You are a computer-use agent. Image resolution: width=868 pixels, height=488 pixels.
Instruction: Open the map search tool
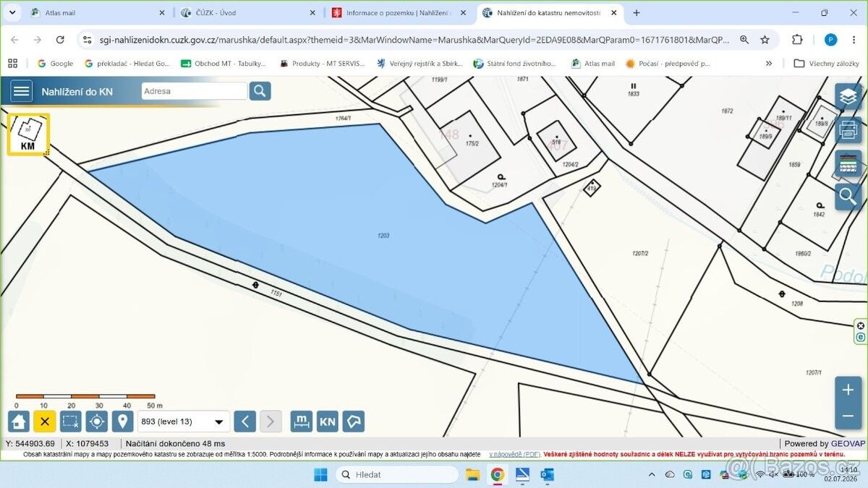click(x=848, y=196)
